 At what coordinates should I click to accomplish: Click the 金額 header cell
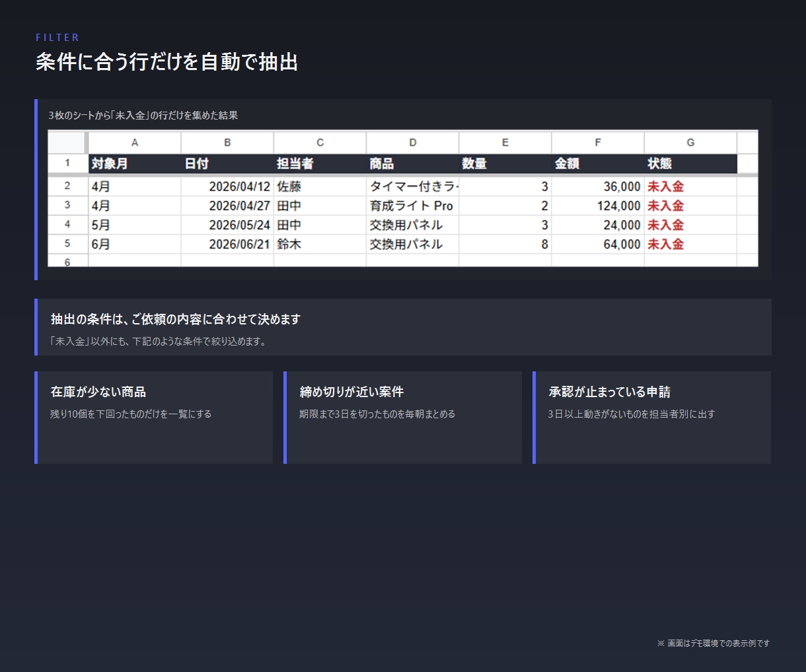point(598,163)
